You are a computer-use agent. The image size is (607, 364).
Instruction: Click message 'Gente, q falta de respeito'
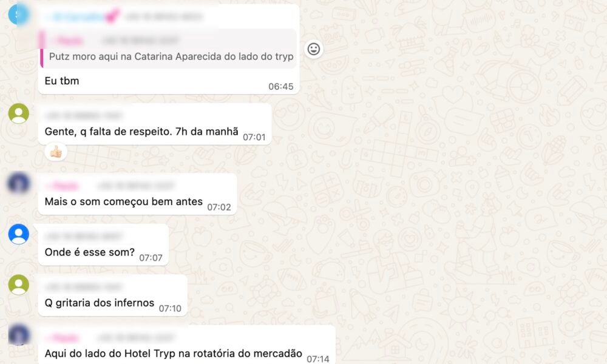141,132
